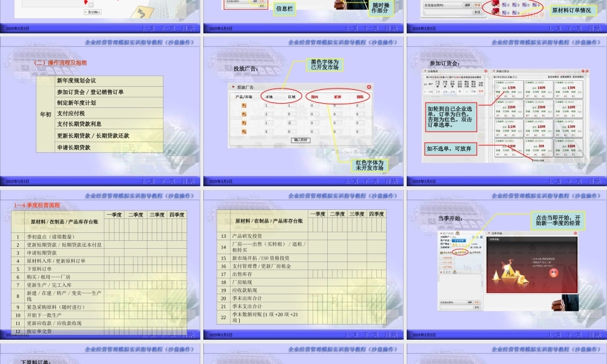Close the 投放广告 dialog with its red X
Viewport: 607px width, 364px height.
tap(369, 87)
